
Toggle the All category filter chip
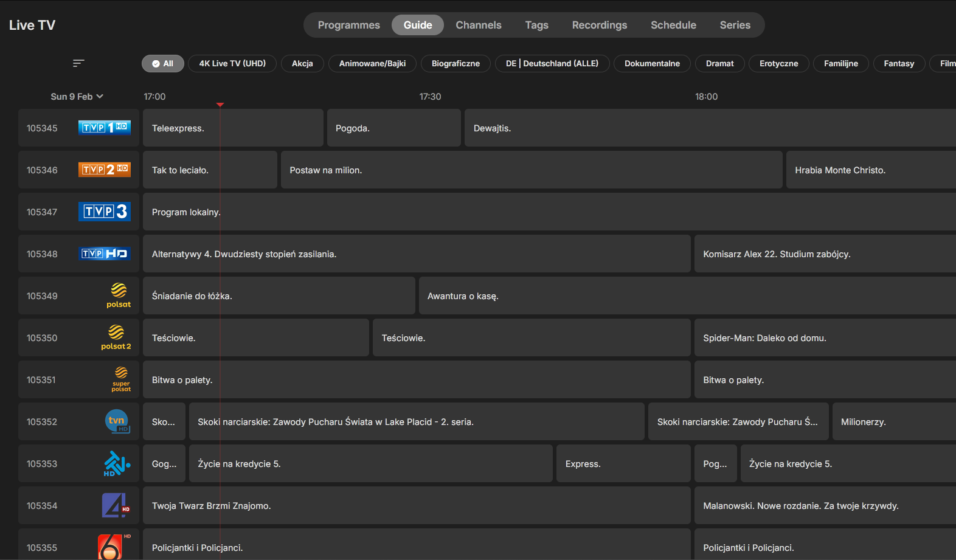coord(163,64)
